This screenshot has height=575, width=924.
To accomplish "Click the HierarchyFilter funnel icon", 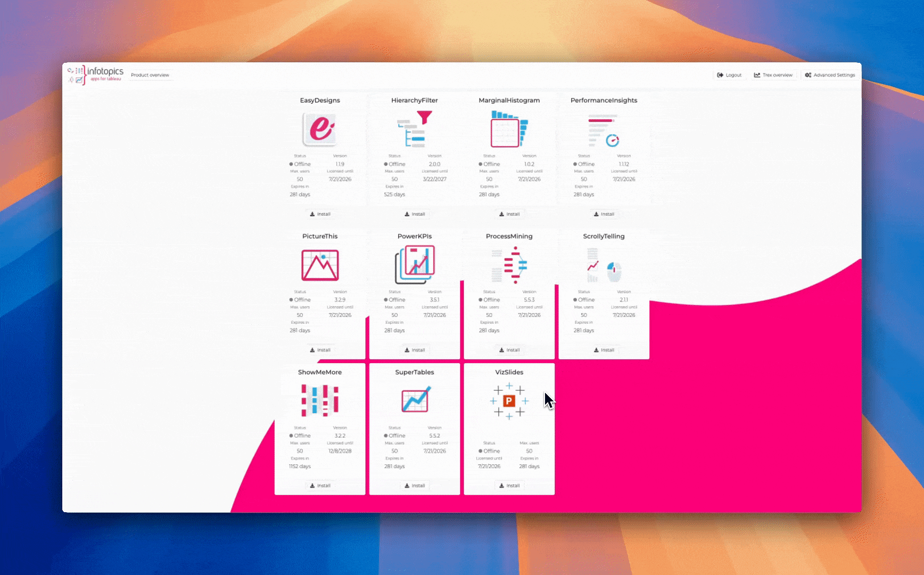I will 415,129.
